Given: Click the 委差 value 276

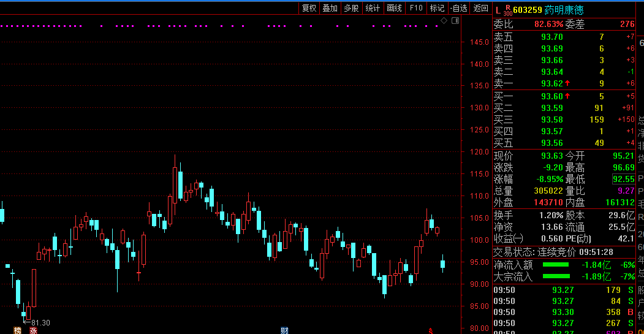Looking at the screenshot, I should [x=627, y=25].
